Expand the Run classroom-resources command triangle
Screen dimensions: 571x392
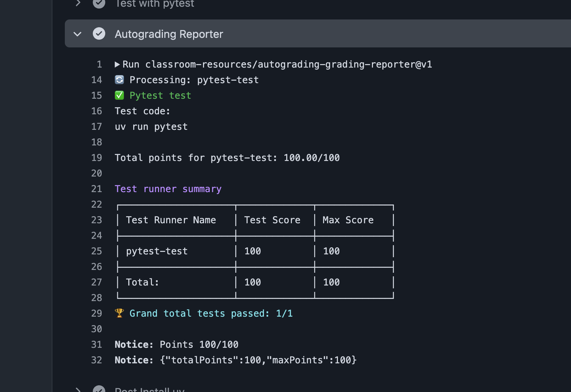pos(117,64)
